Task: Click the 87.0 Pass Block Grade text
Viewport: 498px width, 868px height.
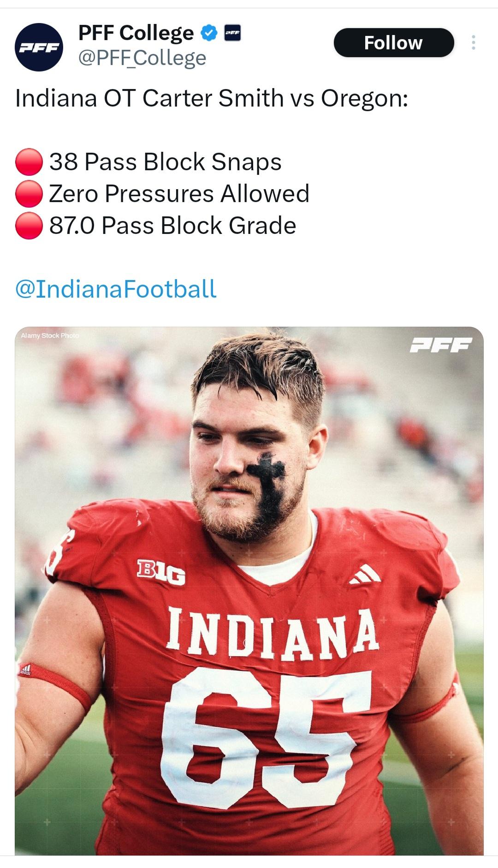Action: coord(172,226)
